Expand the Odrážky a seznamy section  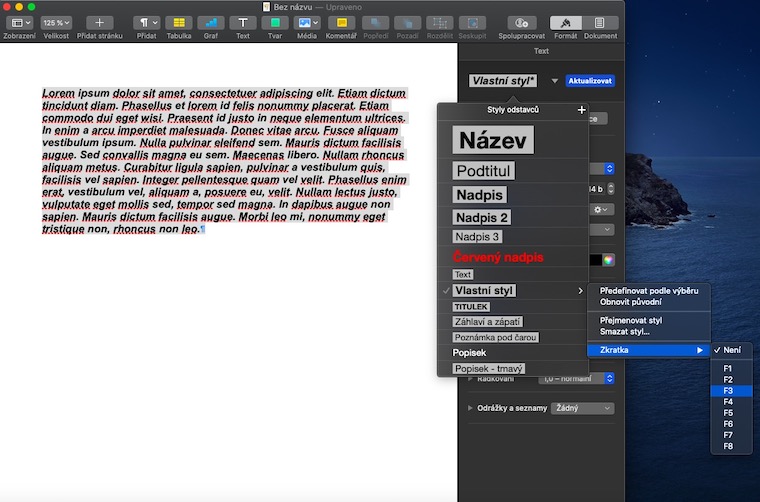coord(470,408)
